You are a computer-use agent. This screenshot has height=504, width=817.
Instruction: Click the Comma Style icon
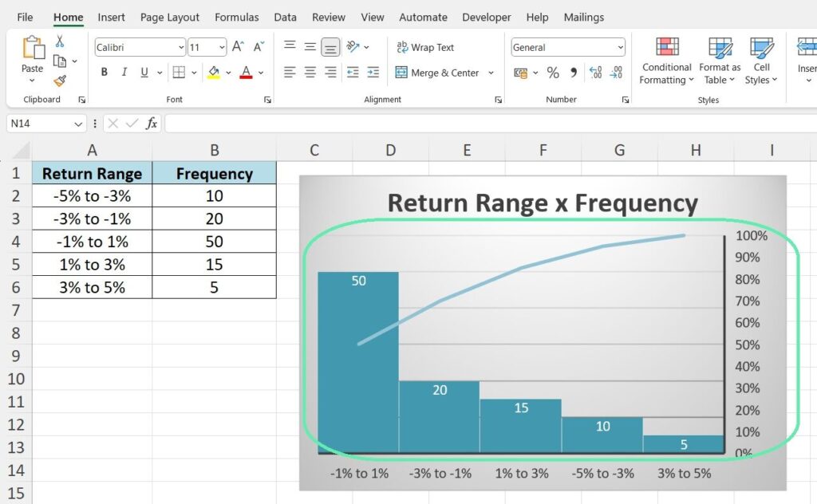tap(574, 73)
